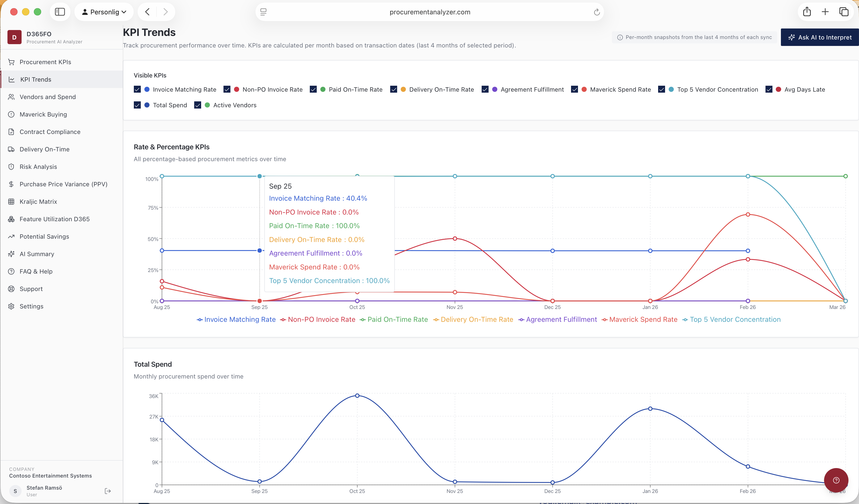Click the Safari sidebar toggle icon

coord(60,12)
